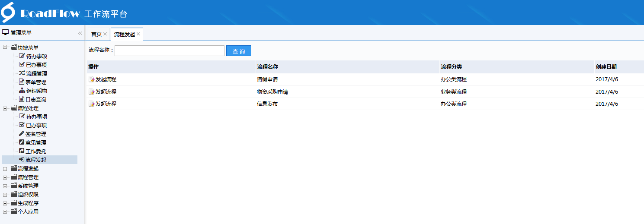Click the 工作流平台 header title text
Image resolution: width=644 pixels, height=224 pixels.
[106, 14]
